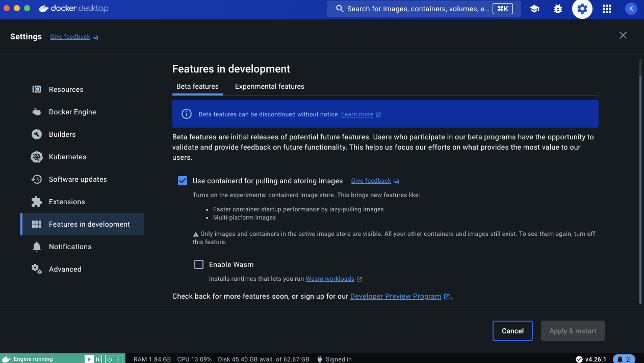Click the Engine running status label
The height and width of the screenshot is (363, 644).
pyautogui.click(x=33, y=359)
